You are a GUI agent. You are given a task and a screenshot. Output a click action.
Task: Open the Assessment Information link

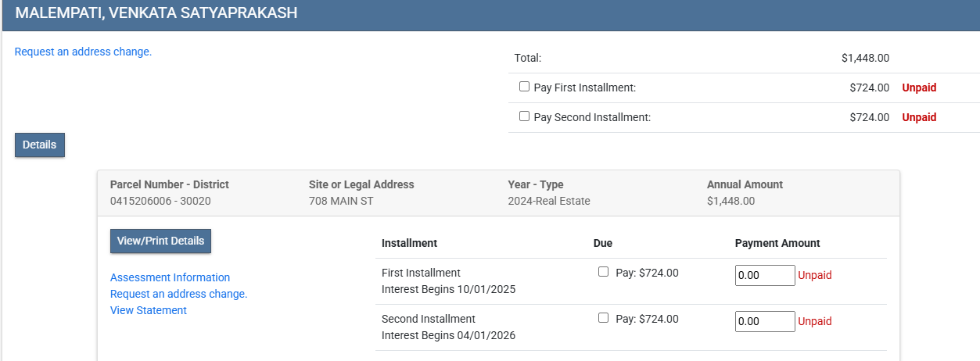click(x=170, y=277)
